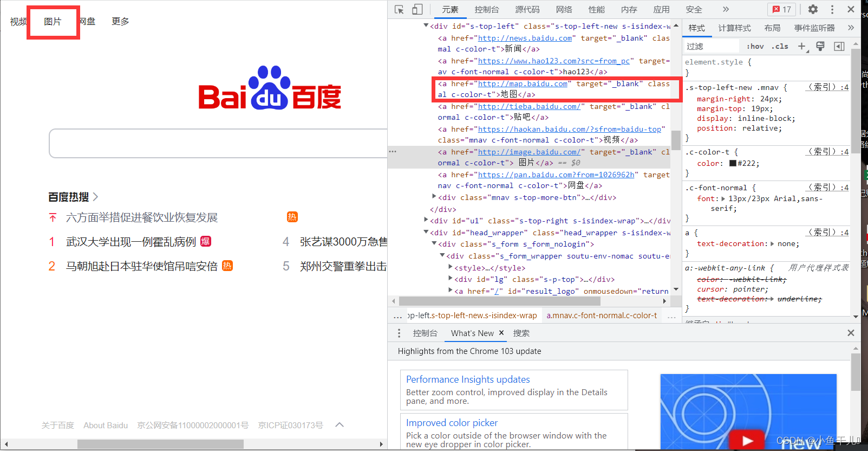Viewport: 868px width, 451px height.
Task: Collapse the s-top-left div node
Action: pyautogui.click(x=426, y=25)
